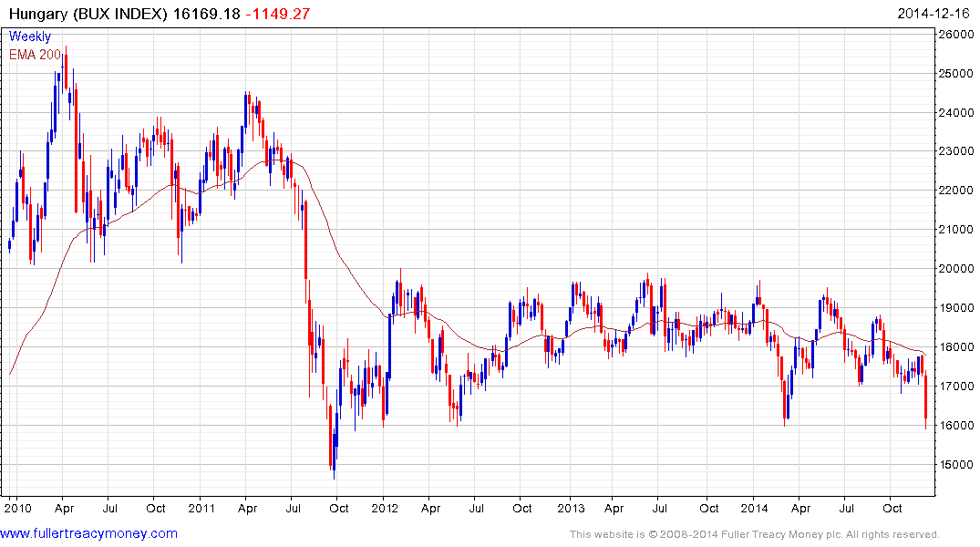The image size is (980, 547).
Task: Click the 26000 price axis label
Action: (955, 35)
